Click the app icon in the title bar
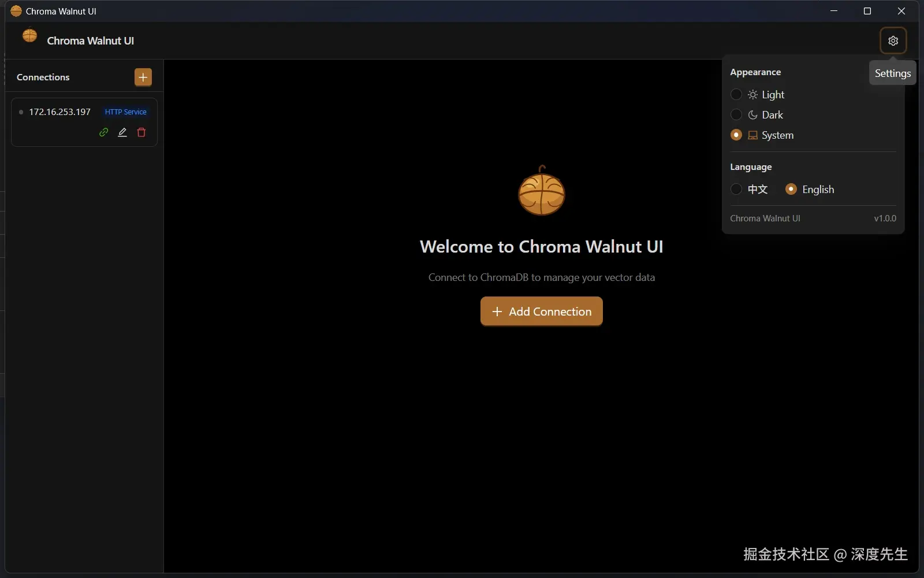The height and width of the screenshot is (578, 924). [16, 10]
